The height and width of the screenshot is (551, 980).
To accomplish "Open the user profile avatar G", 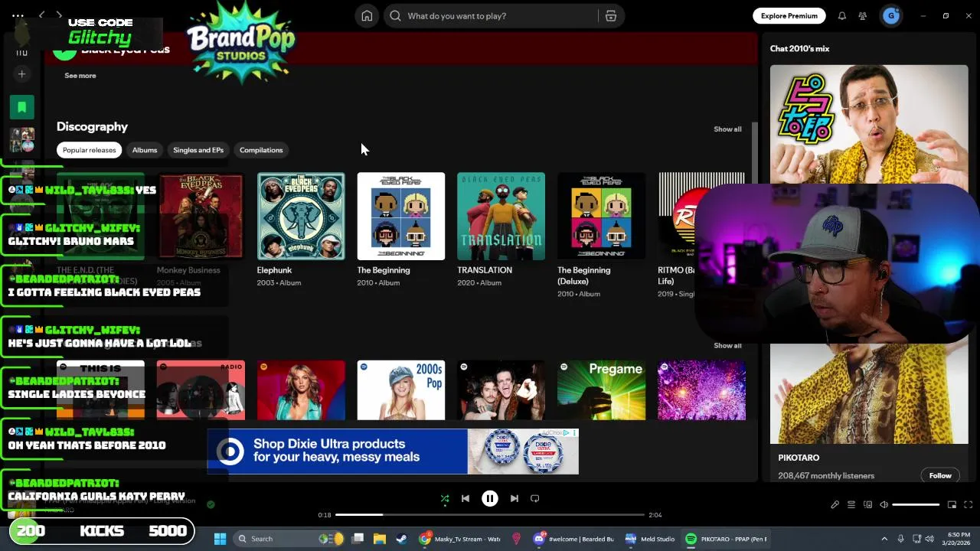I will (x=890, y=16).
